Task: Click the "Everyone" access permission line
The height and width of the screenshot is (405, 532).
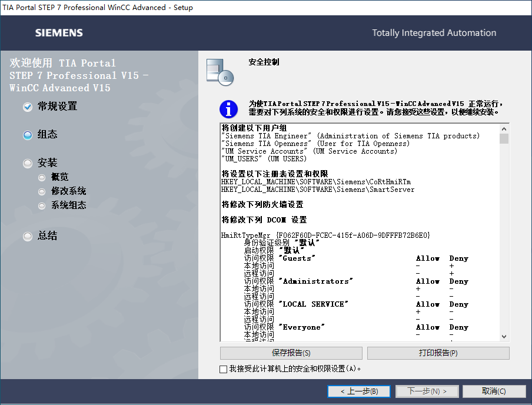Action: [x=284, y=327]
